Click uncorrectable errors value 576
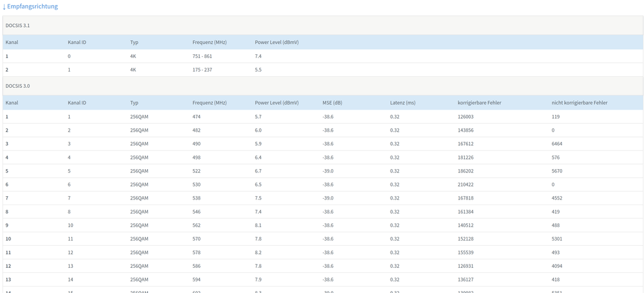The image size is (644, 293). click(x=556, y=157)
